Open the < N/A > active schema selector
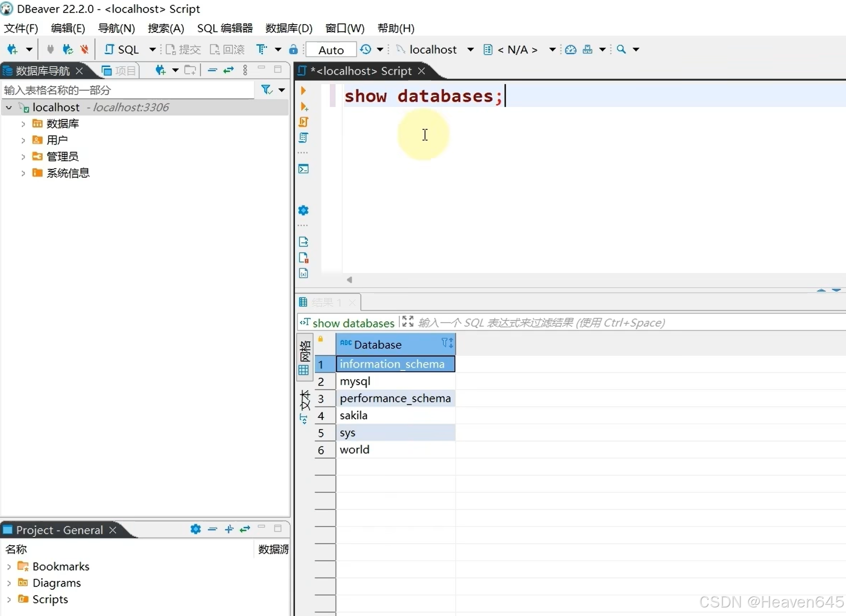This screenshot has height=616, width=846. click(x=519, y=49)
